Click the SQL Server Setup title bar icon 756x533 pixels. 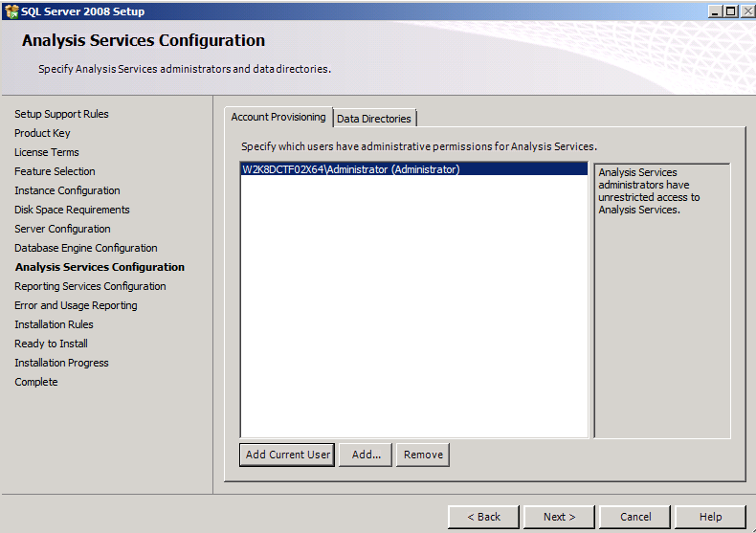(11, 11)
